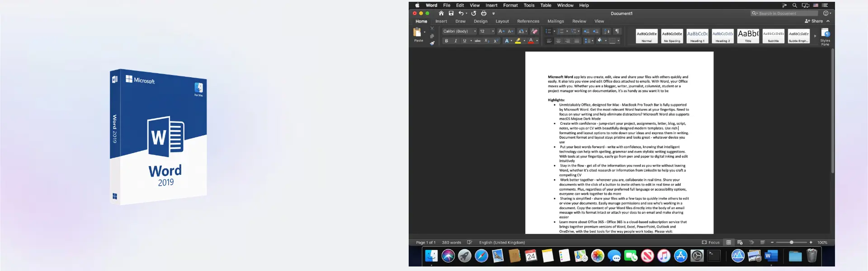Click the spelling proofing icon in status bar

470,243
